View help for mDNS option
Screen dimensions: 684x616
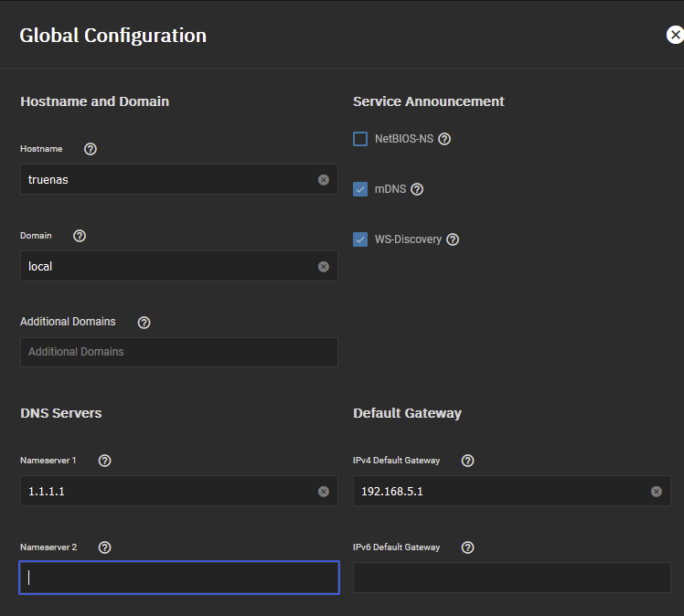click(x=417, y=189)
